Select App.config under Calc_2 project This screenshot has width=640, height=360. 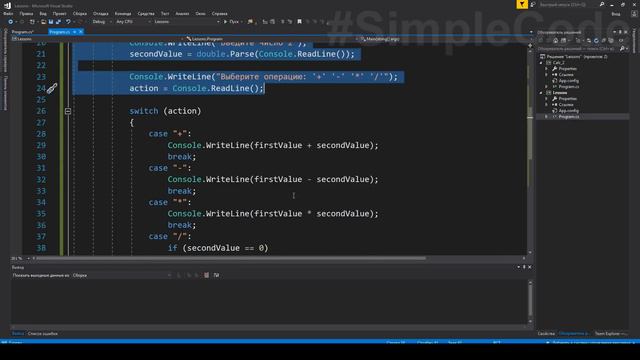pos(569,81)
